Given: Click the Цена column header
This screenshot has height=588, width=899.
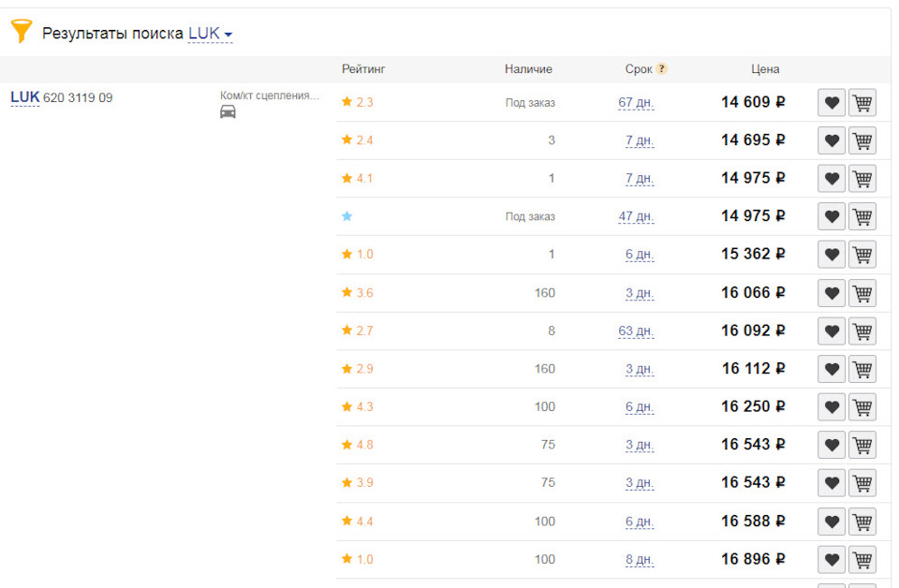Looking at the screenshot, I should [x=765, y=68].
